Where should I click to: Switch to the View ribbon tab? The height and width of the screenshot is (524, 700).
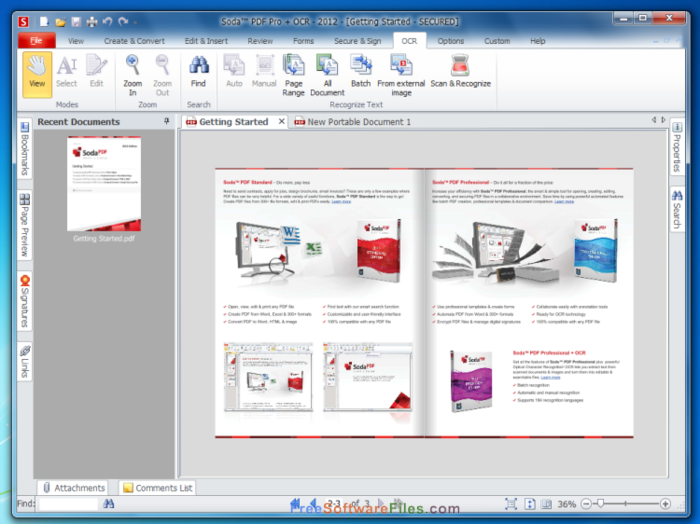tap(76, 41)
